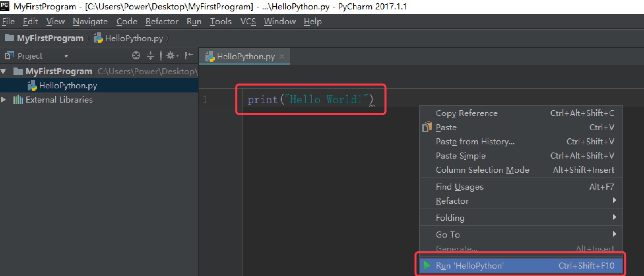Open the Project panel gear settings
Image resolution: width=644 pixels, height=276 pixels.
tap(172, 56)
